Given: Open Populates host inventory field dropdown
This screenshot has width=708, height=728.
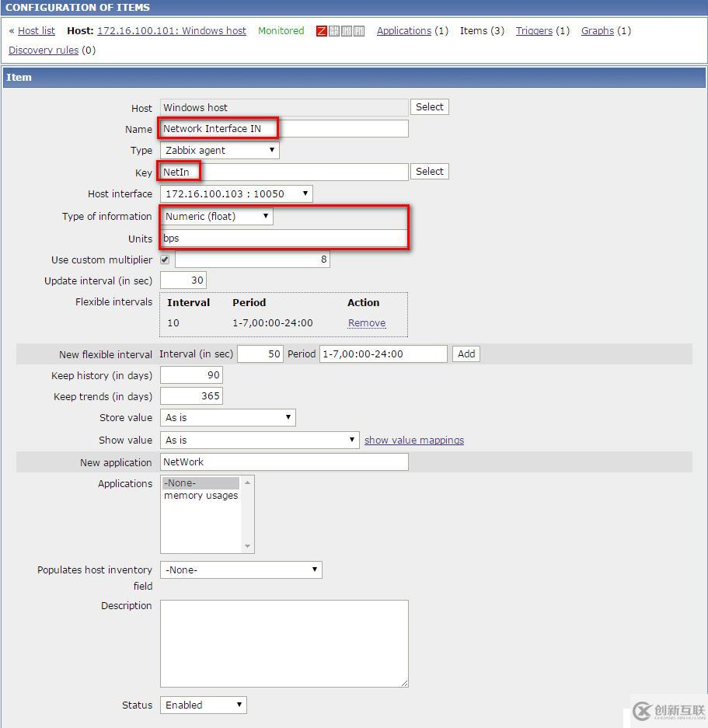Looking at the screenshot, I should point(241,570).
